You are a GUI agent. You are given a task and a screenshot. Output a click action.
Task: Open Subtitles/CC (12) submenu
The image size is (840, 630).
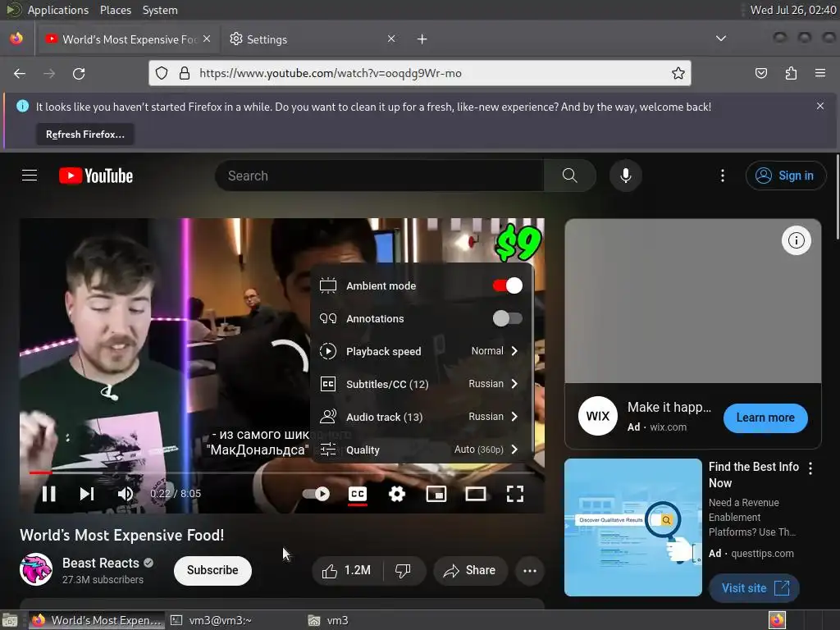421,384
